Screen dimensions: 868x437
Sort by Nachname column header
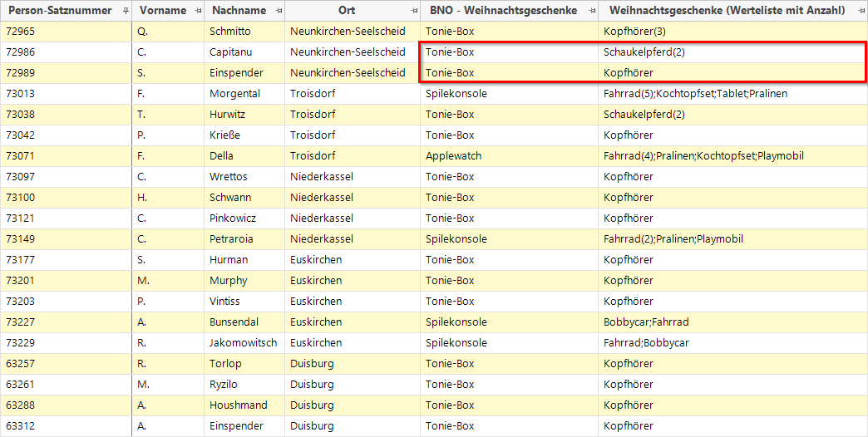(239, 11)
